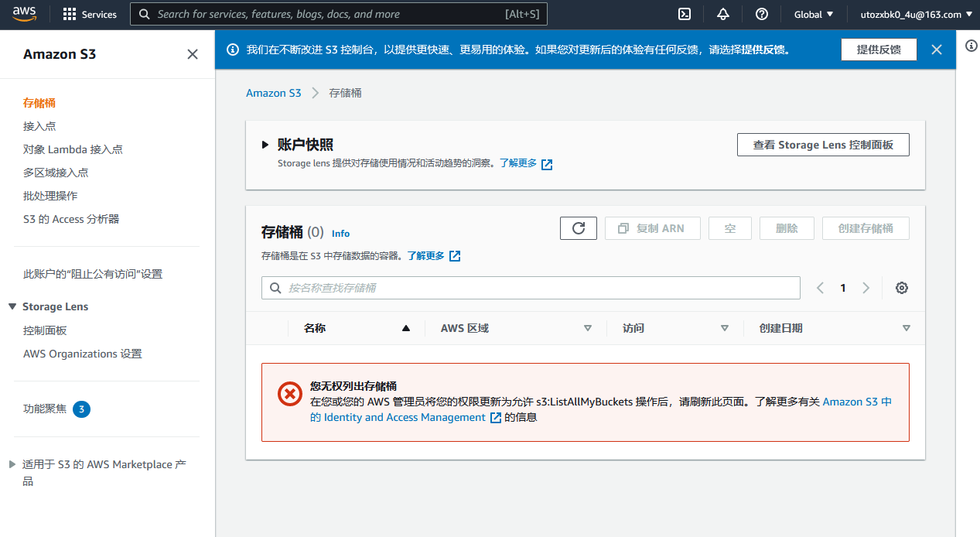
Task: Open 批处理操作 in the sidebar
Action: [x=50, y=196]
